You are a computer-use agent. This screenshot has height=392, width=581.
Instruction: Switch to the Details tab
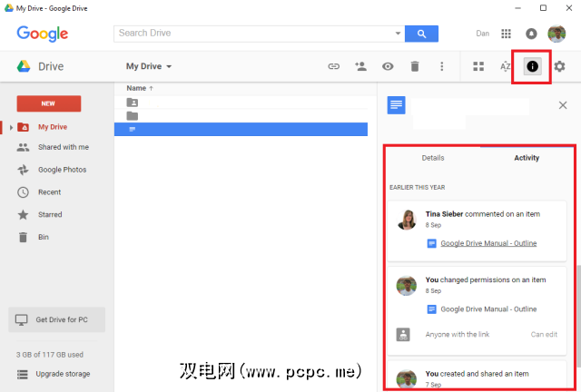click(x=433, y=158)
